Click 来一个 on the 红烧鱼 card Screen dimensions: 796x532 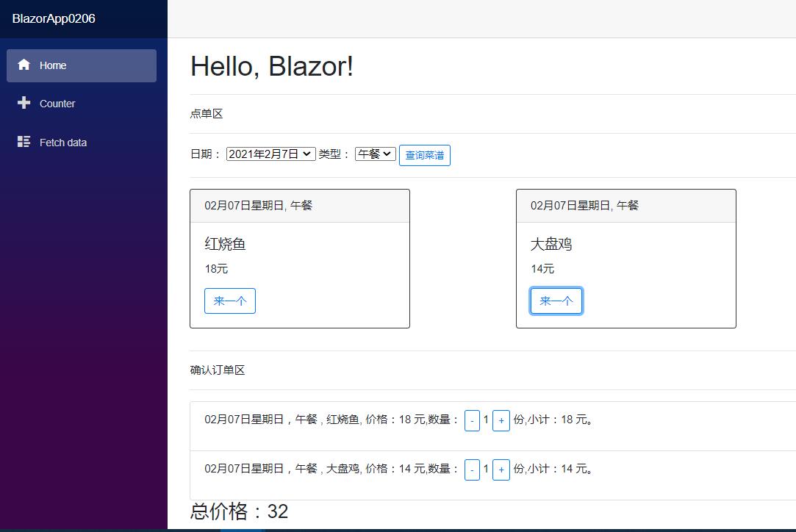(x=229, y=301)
